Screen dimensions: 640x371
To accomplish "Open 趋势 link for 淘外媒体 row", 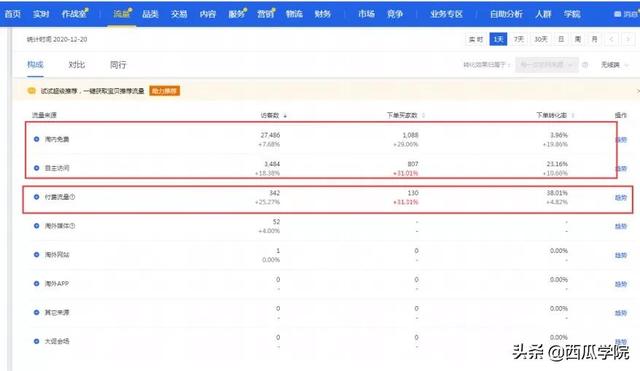I will (621, 226).
